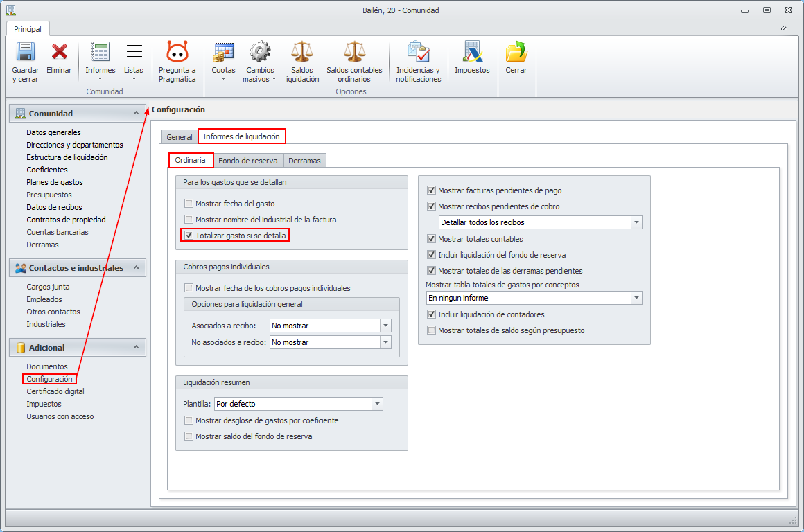Uncheck Totalizar gasto si se detalla
The height and width of the screenshot is (532, 804).
pos(189,236)
